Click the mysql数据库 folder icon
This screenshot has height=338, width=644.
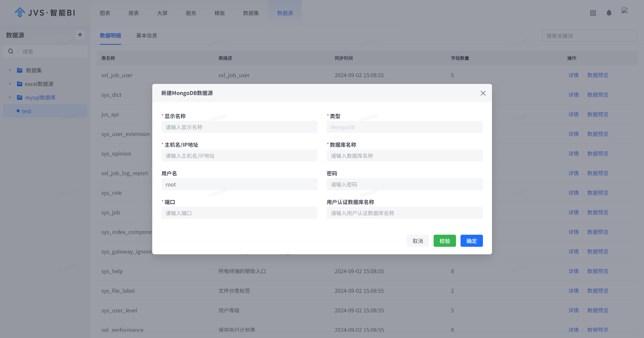[19, 97]
